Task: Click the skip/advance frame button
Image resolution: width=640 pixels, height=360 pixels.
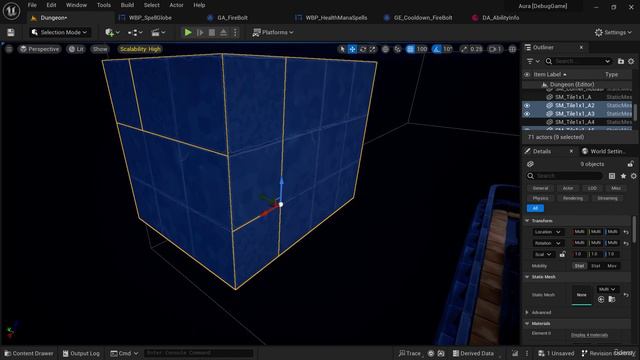Action: tap(200, 32)
